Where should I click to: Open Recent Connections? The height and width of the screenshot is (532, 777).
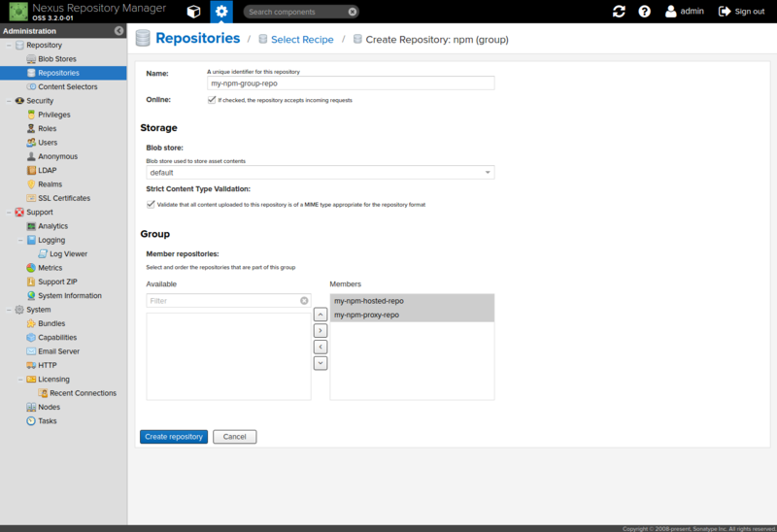click(83, 393)
